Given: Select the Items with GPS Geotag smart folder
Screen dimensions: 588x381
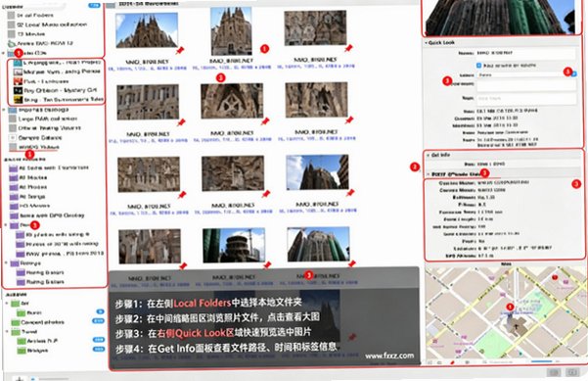Looking at the screenshot, I should point(47,215).
